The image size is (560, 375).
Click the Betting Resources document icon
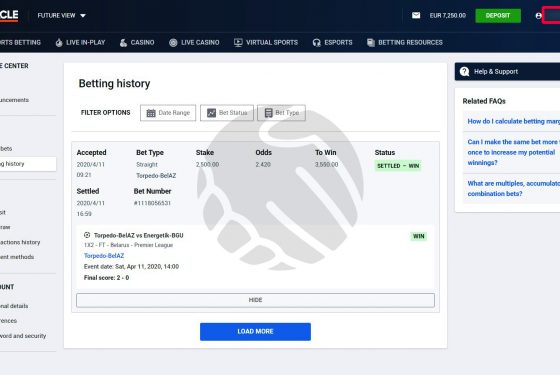(371, 42)
